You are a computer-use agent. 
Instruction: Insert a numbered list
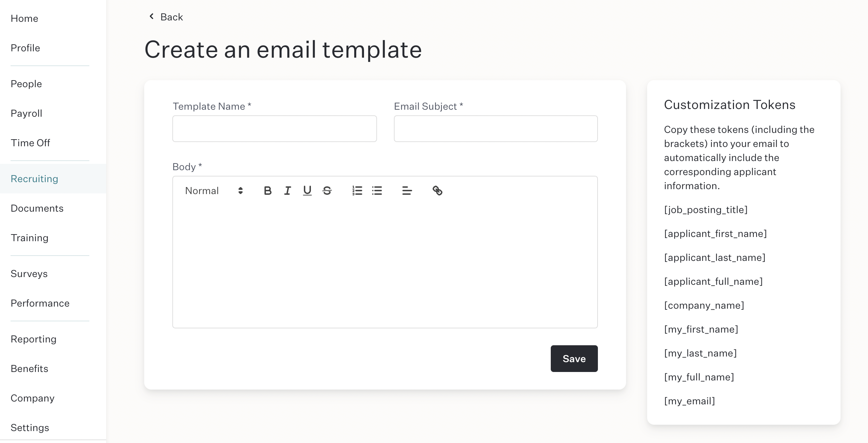pos(357,191)
